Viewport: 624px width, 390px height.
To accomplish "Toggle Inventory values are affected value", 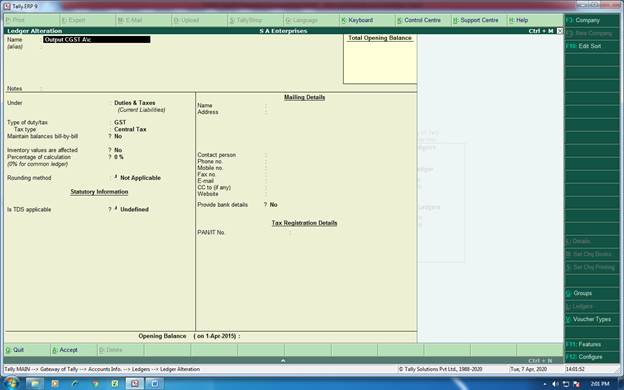I will 118,150.
